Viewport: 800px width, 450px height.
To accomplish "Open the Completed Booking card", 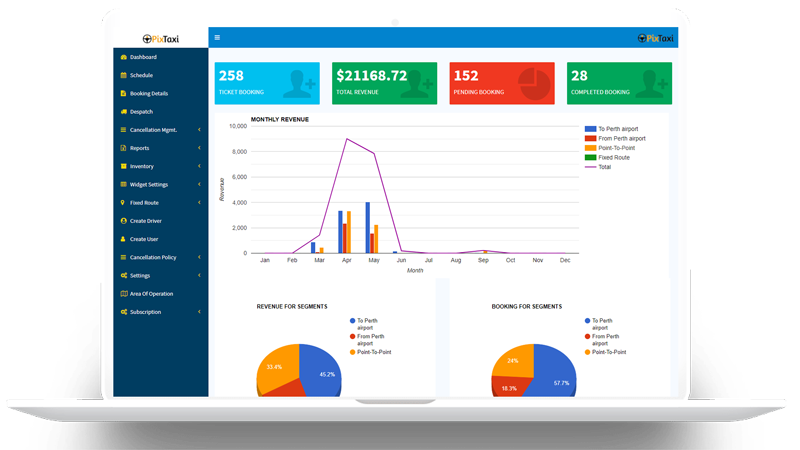I will pyautogui.click(x=619, y=83).
